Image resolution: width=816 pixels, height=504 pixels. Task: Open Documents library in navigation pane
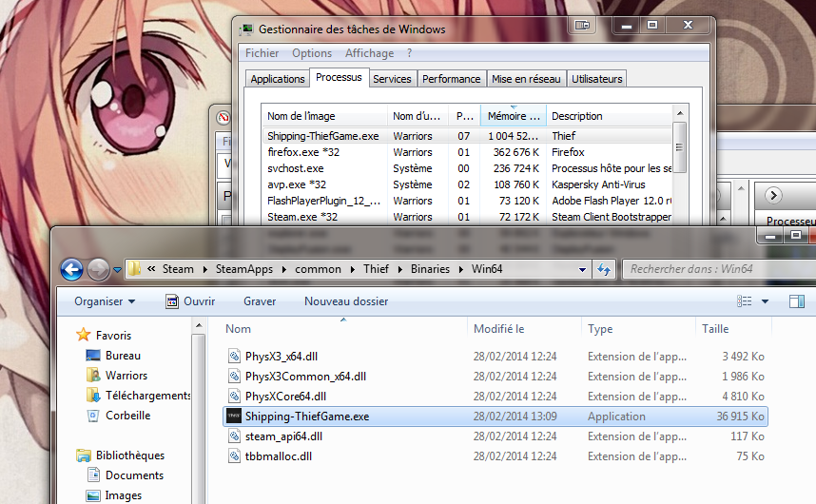click(134, 475)
